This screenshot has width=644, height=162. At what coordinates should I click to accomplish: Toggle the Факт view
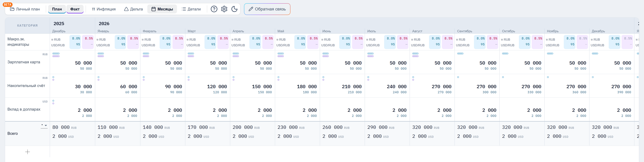tap(75, 9)
